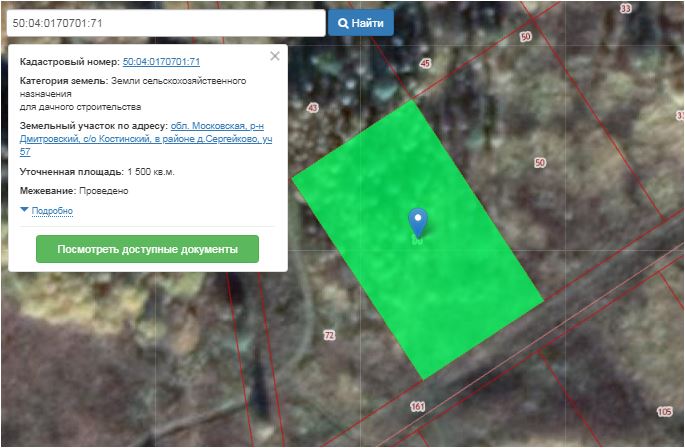The image size is (685, 448).
Task: Click the magnifier icon in Найти button
Action: pos(343,23)
